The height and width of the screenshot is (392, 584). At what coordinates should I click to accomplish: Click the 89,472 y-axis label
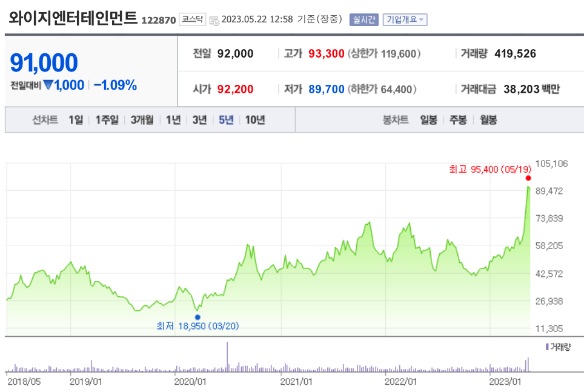click(x=549, y=191)
